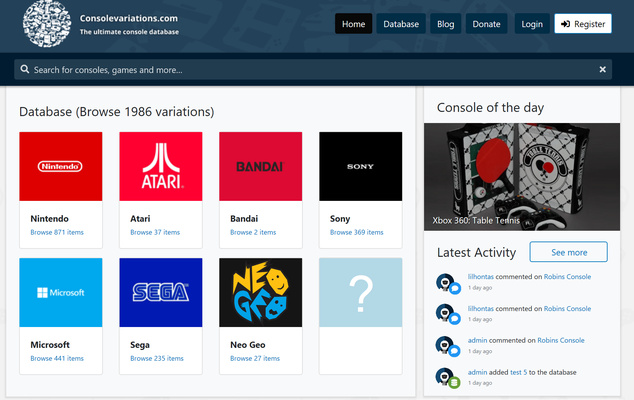Open the Microsoft logo tile
This screenshot has height=400, width=634.
click(61, 292)
